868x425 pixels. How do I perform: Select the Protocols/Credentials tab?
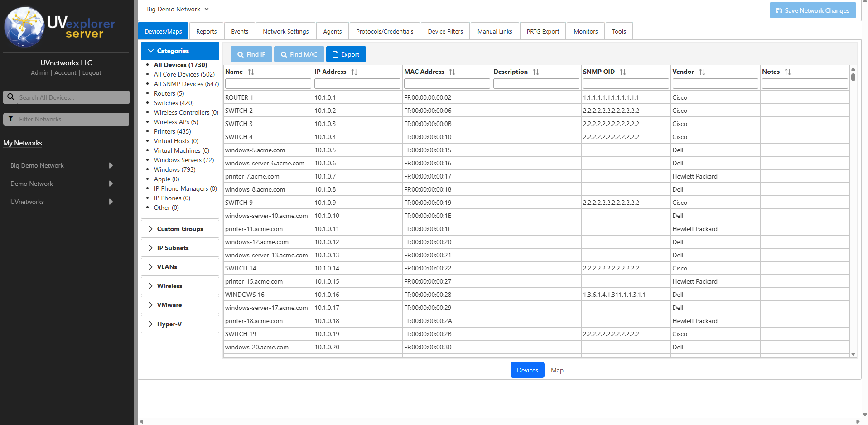click(385, 31)
